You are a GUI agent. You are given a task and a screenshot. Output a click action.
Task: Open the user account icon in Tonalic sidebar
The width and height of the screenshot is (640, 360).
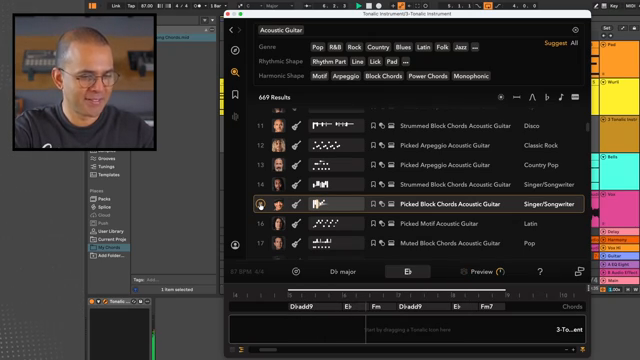point(235,244)
